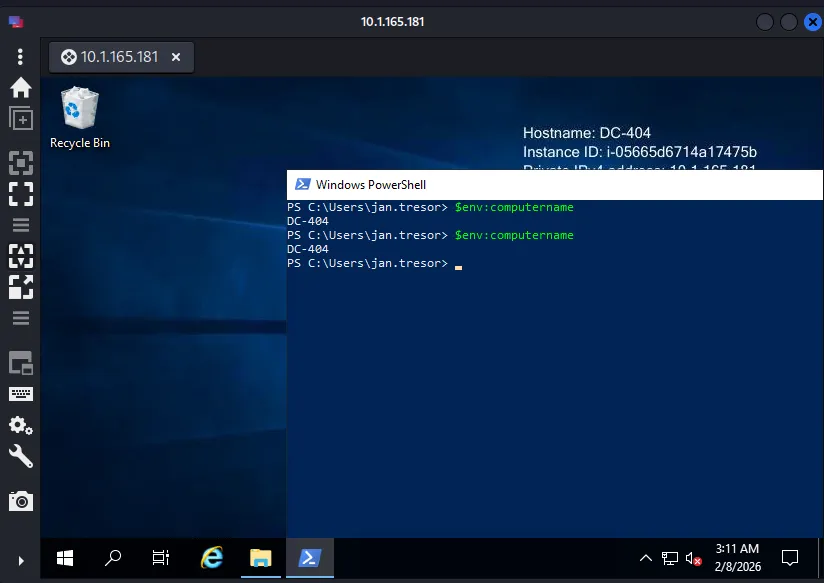Viewport: 824px width, 583px height.
Task: Click the Home icon in the sidebar
Action: click(20, 88)
